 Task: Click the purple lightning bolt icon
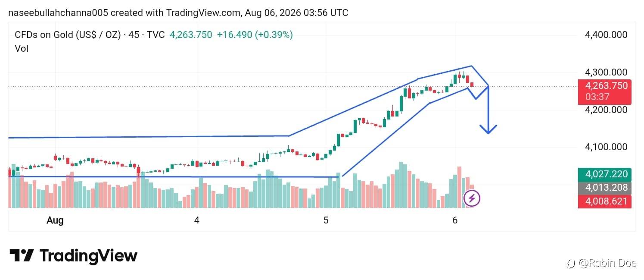tap(471, 198)
